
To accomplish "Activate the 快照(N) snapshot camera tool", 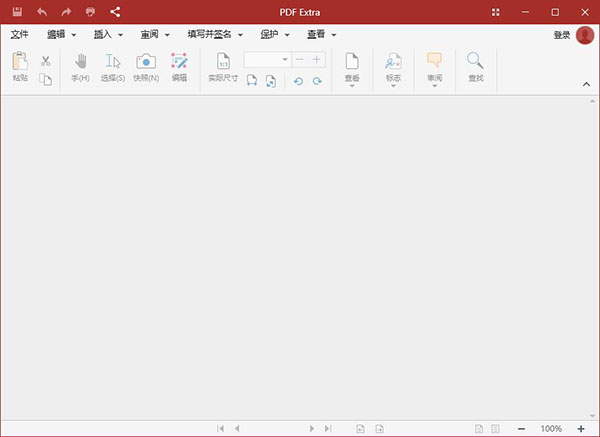I will [146, 67].
